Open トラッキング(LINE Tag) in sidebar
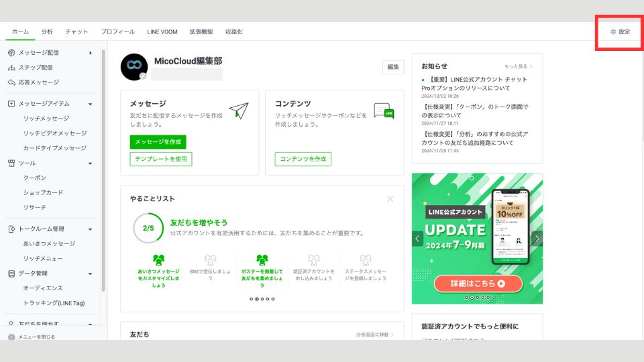This screenshot has height=362, width=644. (x=54, y=303)
